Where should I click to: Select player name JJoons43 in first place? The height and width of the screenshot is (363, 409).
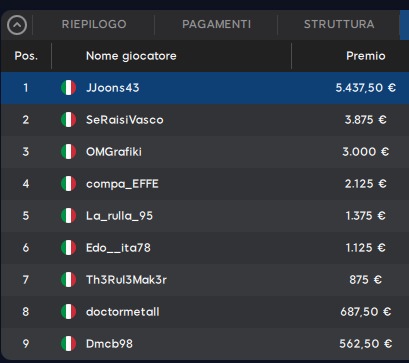113,88
